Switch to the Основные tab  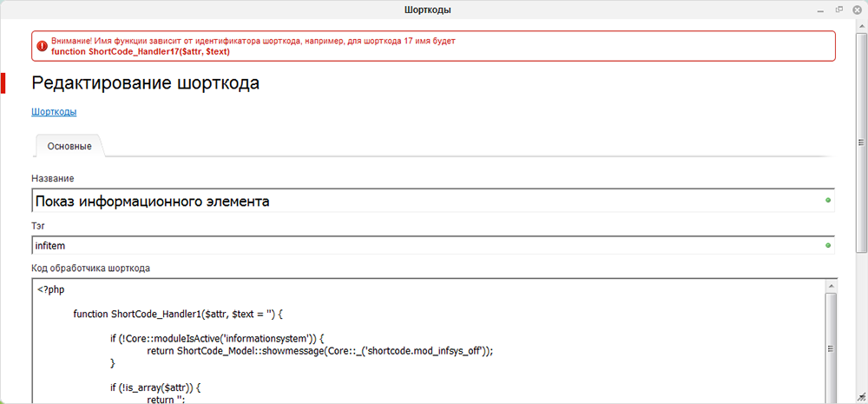pyautogui.click(x=69, y=146)
